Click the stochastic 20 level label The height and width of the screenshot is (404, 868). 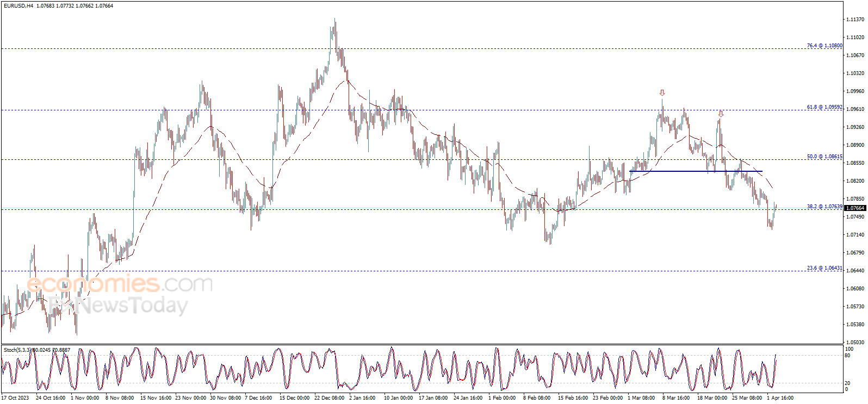coord(847,383)
